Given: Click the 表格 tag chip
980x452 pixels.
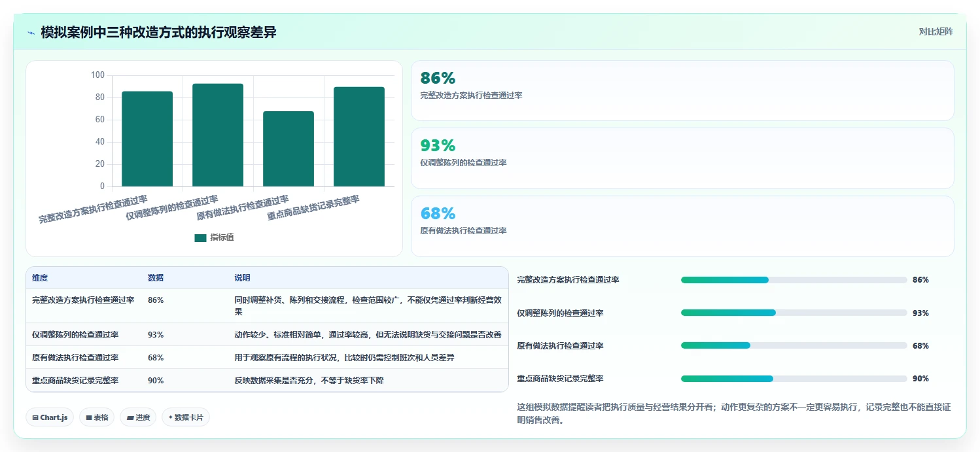Looking at the screenshot, I should pyautogui.click(x=97, y=417).
